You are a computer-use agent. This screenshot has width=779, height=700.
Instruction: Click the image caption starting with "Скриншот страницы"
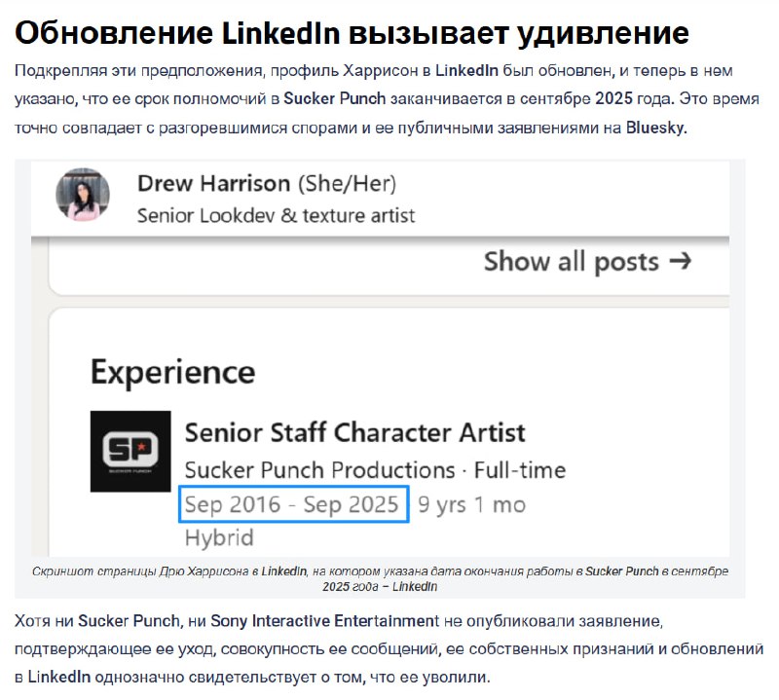380,572
